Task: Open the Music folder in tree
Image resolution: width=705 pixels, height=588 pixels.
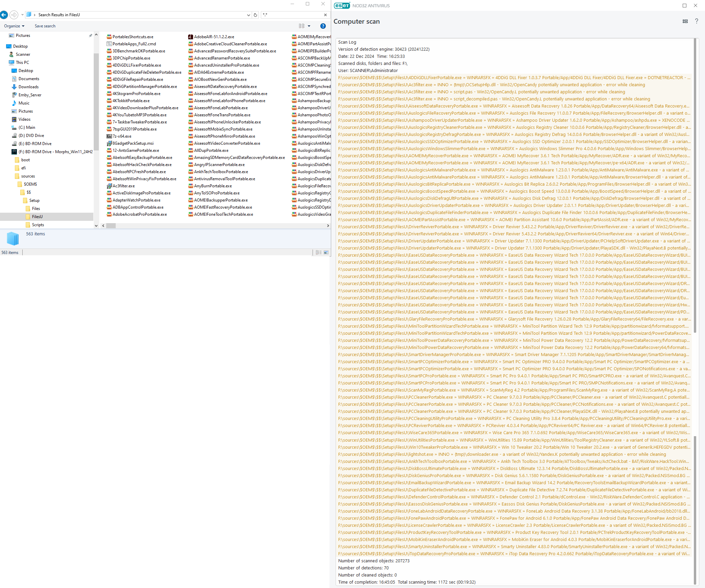Action: pos(24,103)
